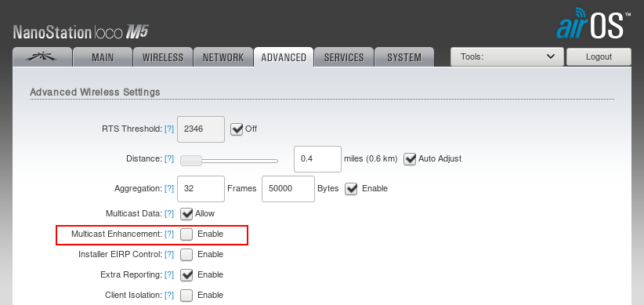The width and height of the screenshot is (644, 305).
Task: Open Installer EIRP Control help link
Action: pos(169,255)
